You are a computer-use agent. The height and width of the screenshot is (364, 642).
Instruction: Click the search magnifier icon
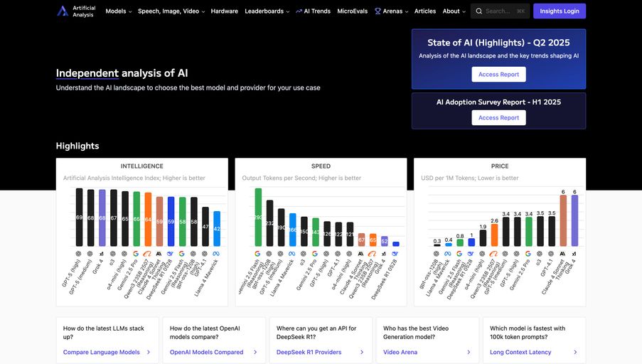pos(478,11)
